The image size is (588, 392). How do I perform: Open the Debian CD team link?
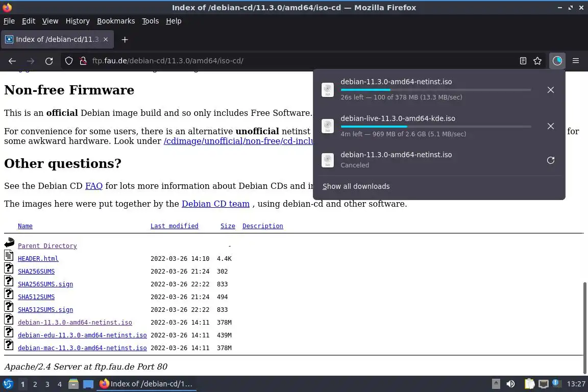click(215, 204)
